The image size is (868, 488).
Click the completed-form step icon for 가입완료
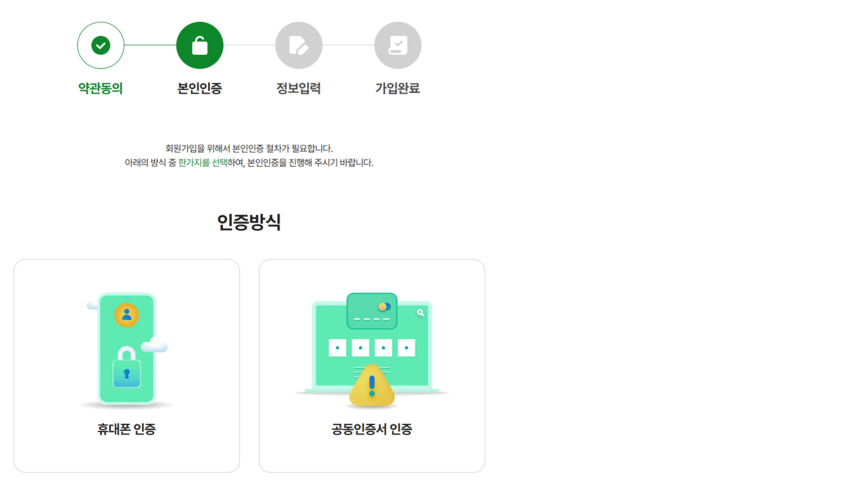(398, 45)
